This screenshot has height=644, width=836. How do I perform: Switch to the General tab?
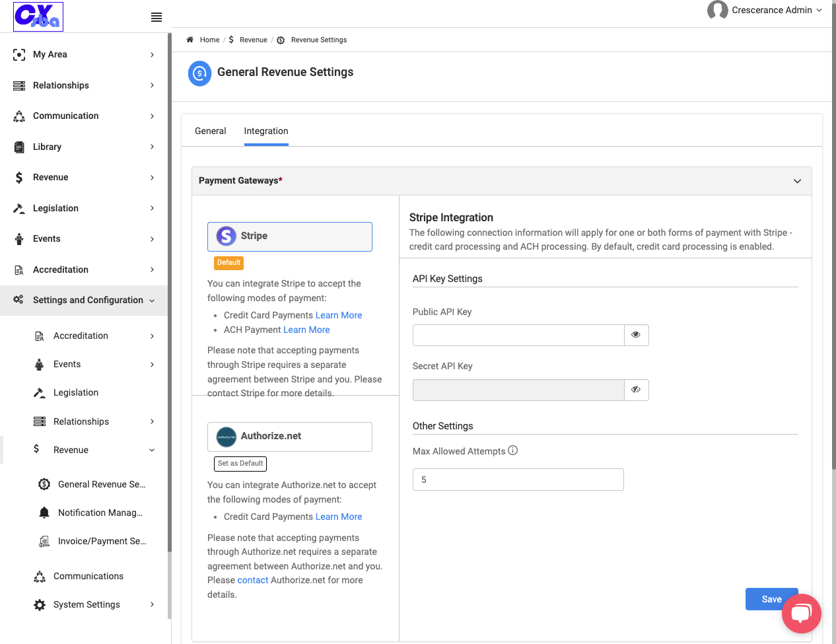(x=211, y=131)
